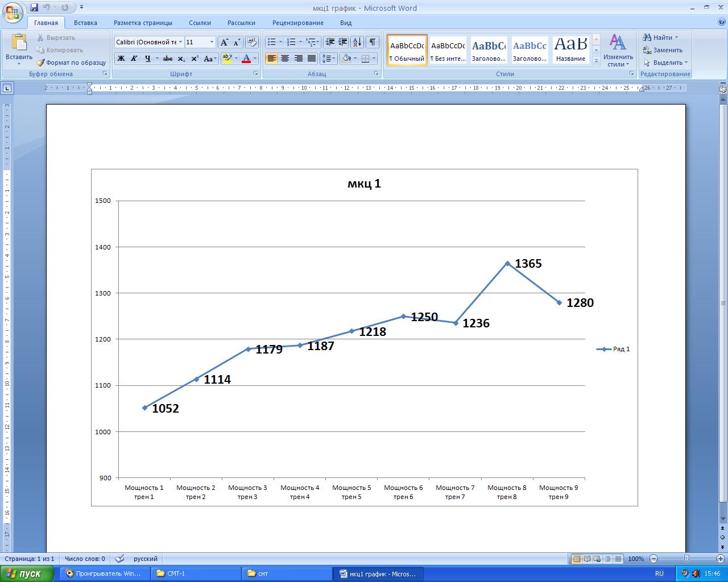The height and width of the screenshot is (582, 728).
Task: Open the Разметка страницы tab
Action: [x=143, y=23]
